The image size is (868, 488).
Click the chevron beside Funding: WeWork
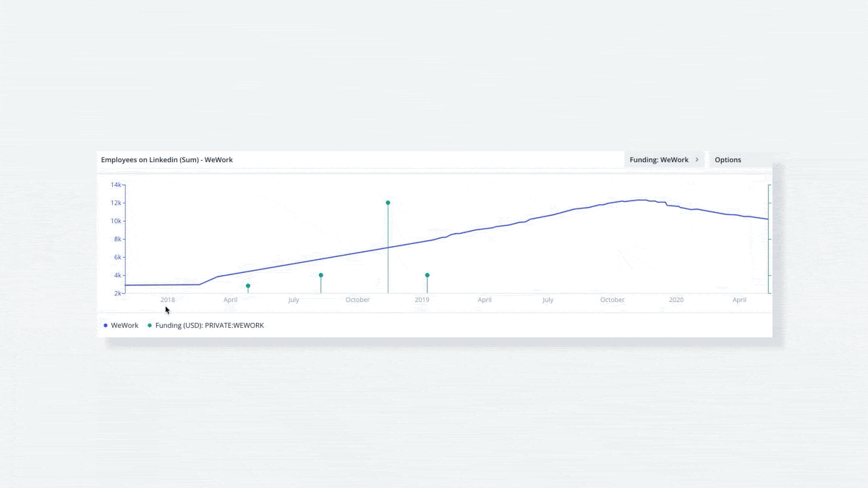697,159
